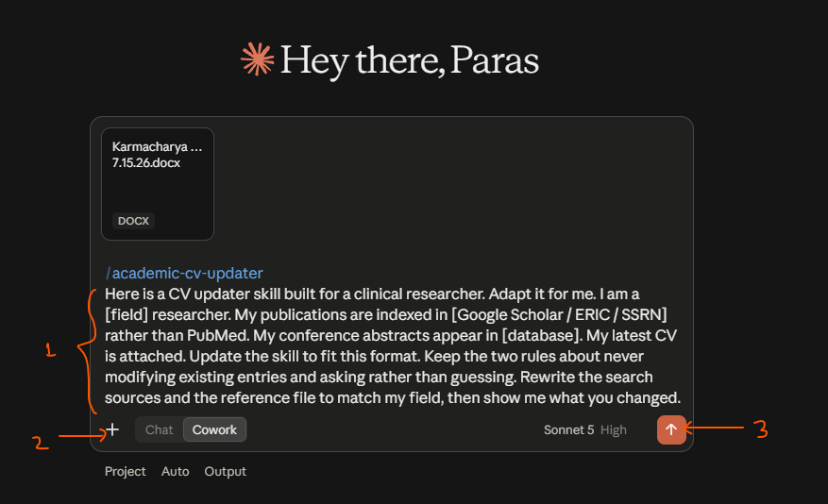The image size is (828, 504).
Task: Open the Project option below the composer
Action: point(126,471)
